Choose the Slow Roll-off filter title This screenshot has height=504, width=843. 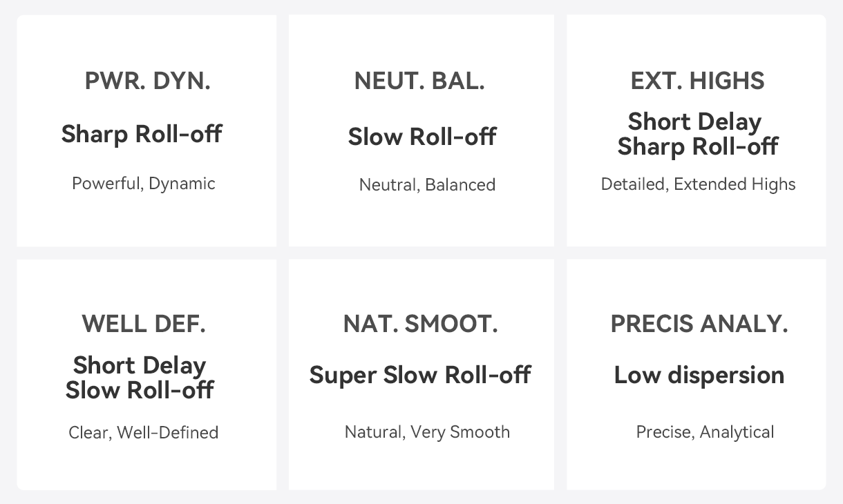coord(421,136)
